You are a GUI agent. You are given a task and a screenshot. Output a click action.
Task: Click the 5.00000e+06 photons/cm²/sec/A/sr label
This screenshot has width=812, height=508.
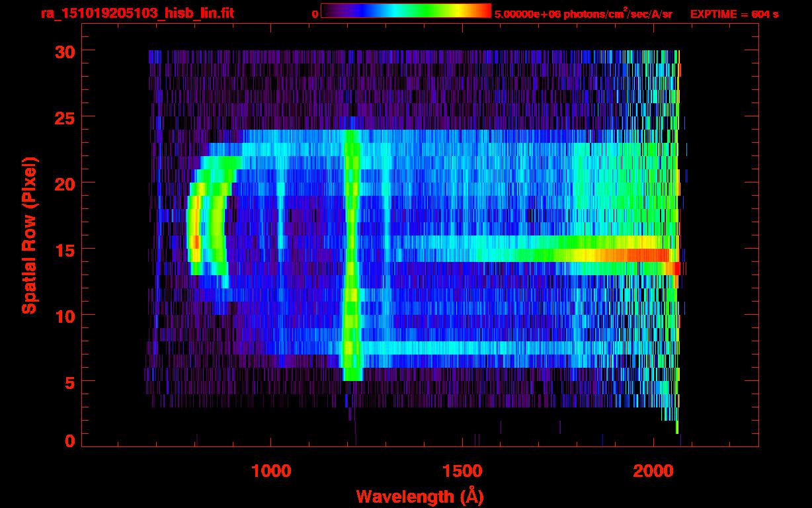[x=583, y=14]
